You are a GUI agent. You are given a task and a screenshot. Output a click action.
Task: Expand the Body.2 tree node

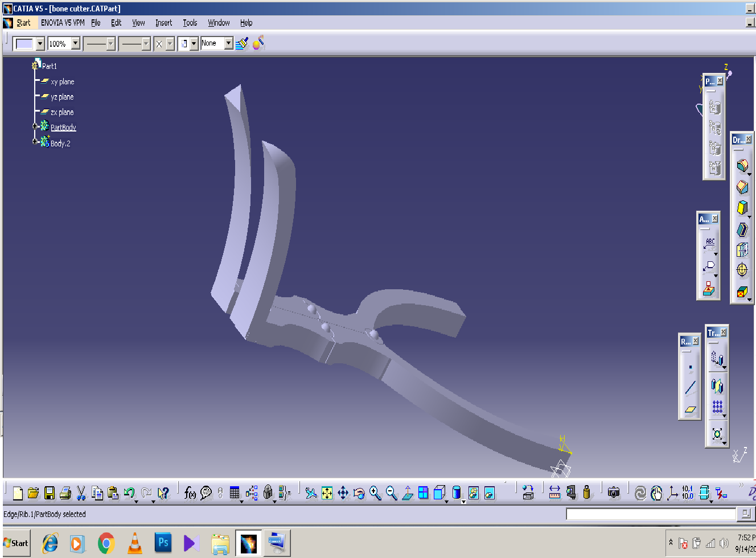pos(35,141)
